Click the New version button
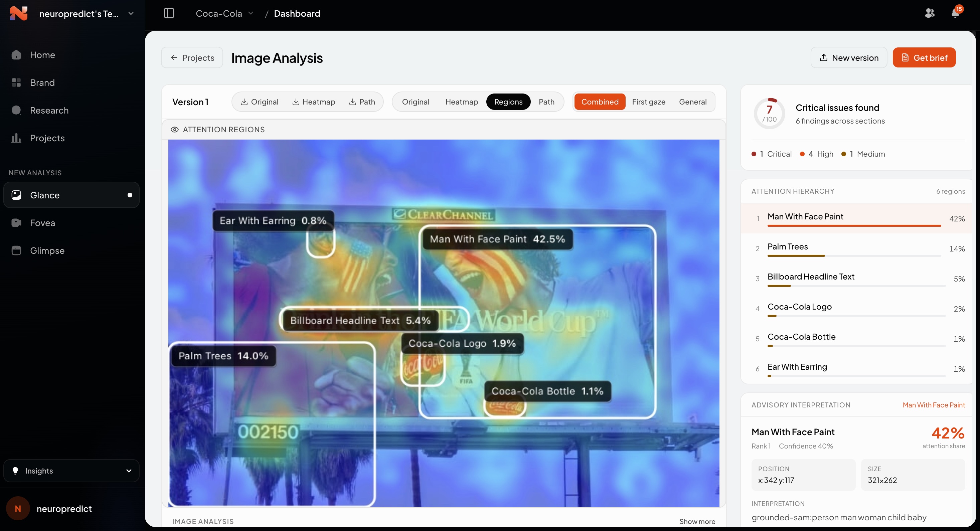This screenshot has height=531, width=980. [x=849, y=57]
